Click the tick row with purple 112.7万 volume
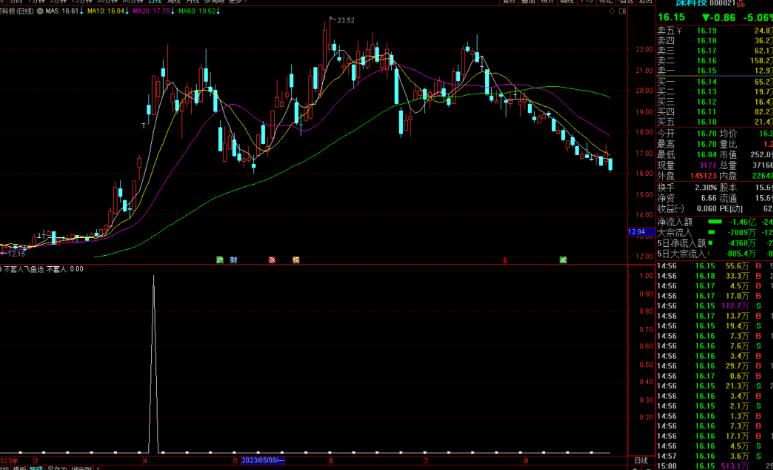Viewport: 773px width, 470px height. (715, 306)
